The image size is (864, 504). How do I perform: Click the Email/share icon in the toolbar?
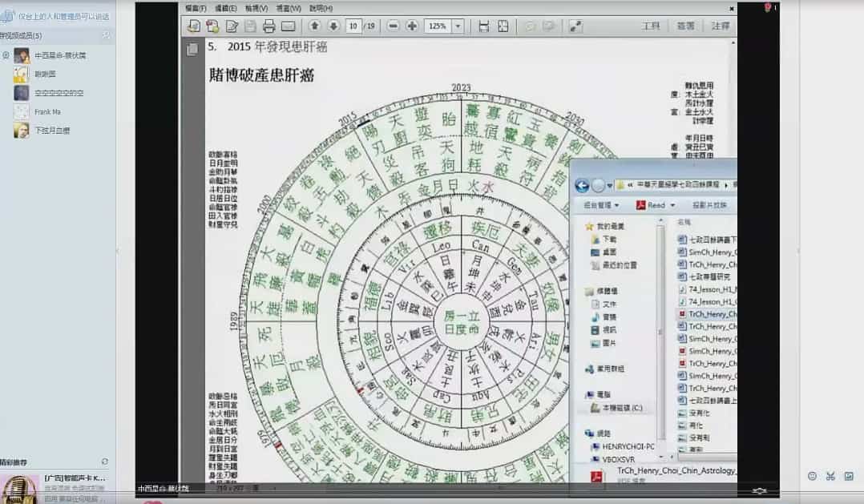[x=286, y=26]
